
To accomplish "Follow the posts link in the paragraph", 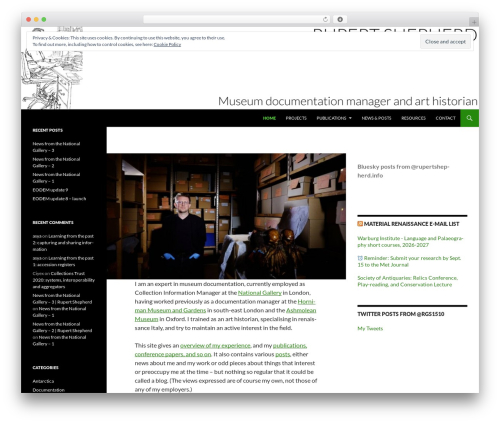I will (x=283, y=354).
